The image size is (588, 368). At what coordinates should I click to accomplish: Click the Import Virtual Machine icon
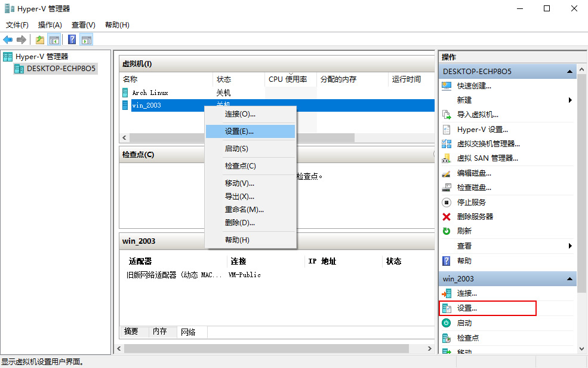[447, 115]
